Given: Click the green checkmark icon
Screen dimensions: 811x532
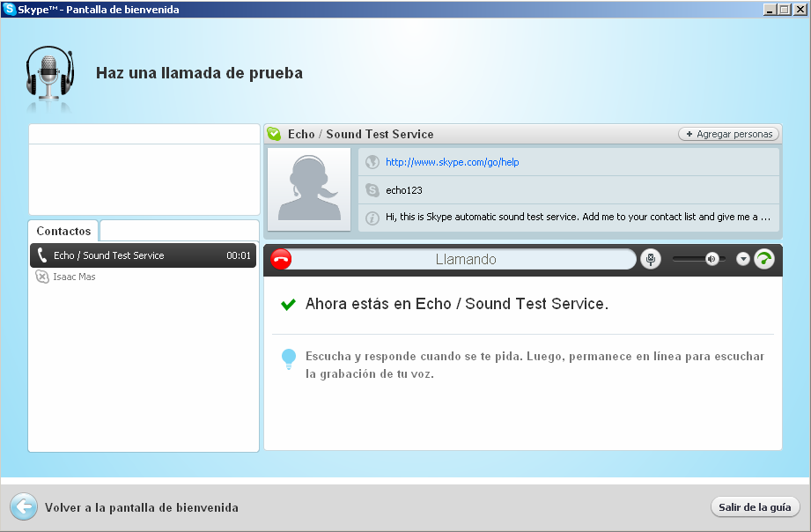Looking at the screenshot, I should 288,304.
